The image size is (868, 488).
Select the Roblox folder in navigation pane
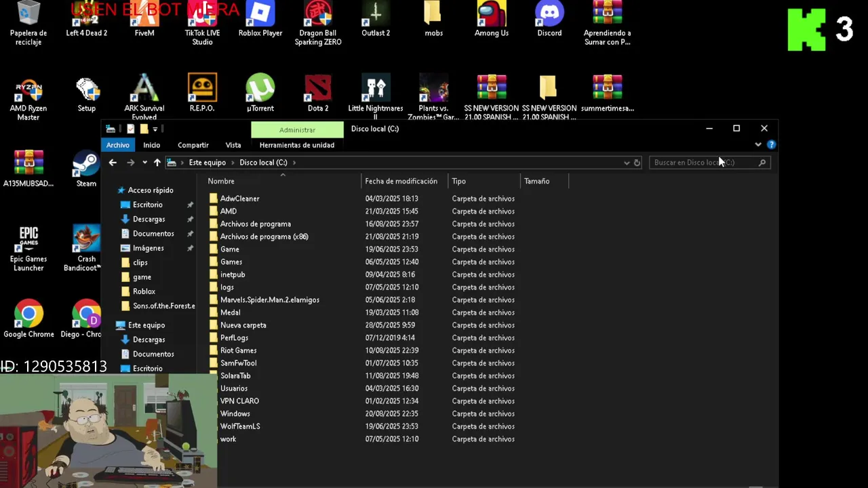(x=144, y=291)
